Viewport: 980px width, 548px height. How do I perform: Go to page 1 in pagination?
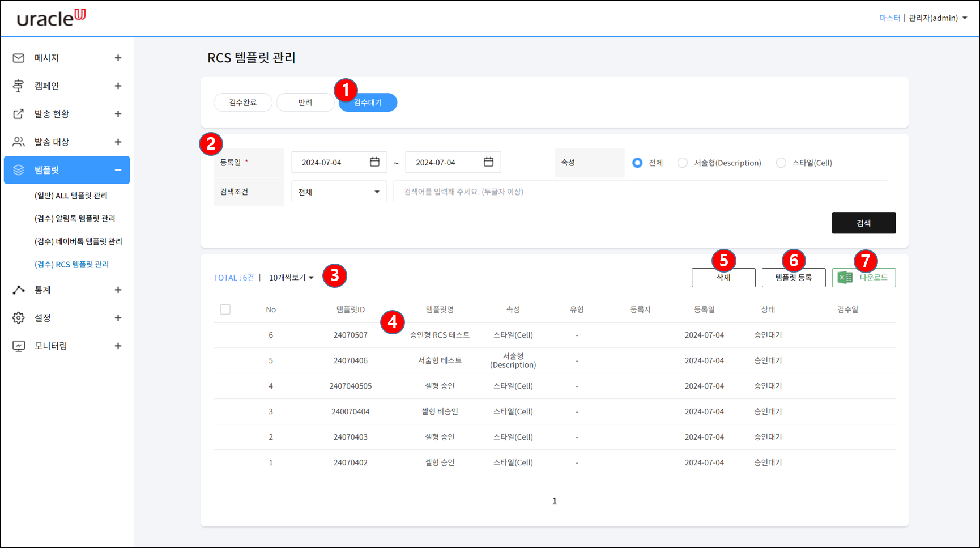pyautogui.click(x=555, y=501)
